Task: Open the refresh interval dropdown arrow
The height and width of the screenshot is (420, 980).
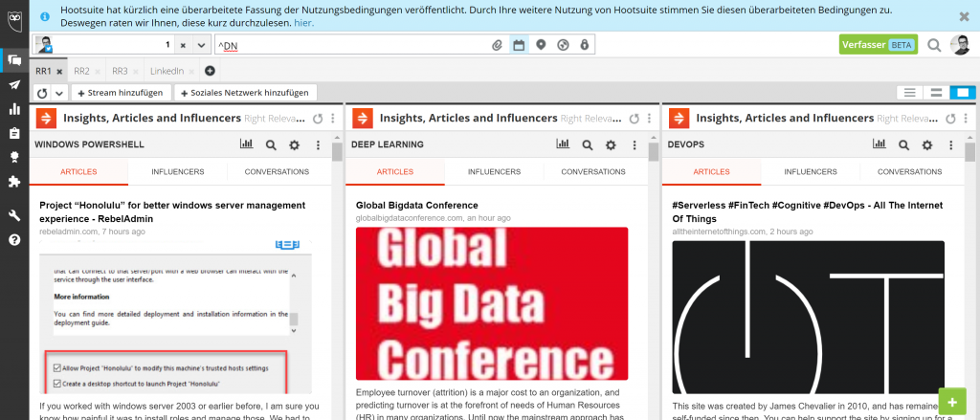Action: 59,93
